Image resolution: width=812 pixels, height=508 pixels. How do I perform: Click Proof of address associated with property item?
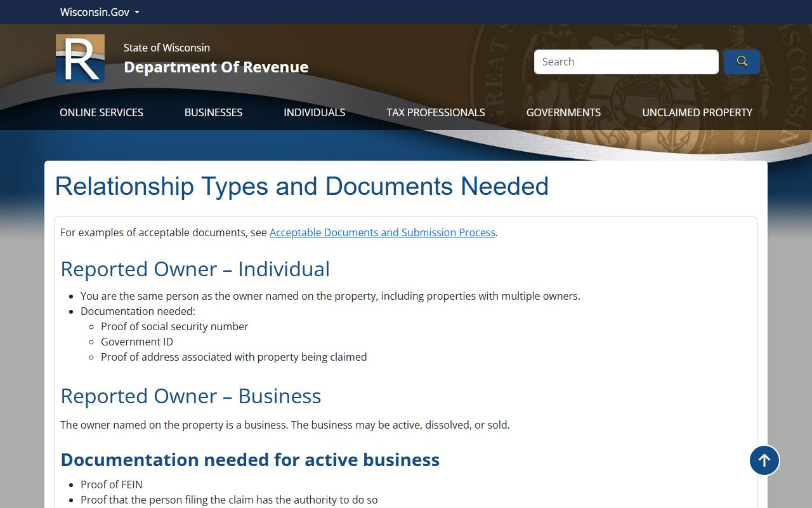coord(234,357)
